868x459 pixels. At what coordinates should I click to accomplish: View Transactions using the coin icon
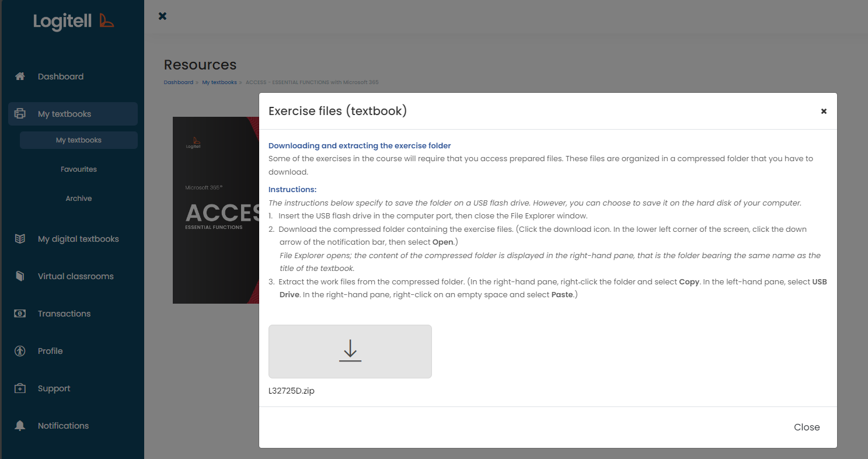click(x=19, y=313)
